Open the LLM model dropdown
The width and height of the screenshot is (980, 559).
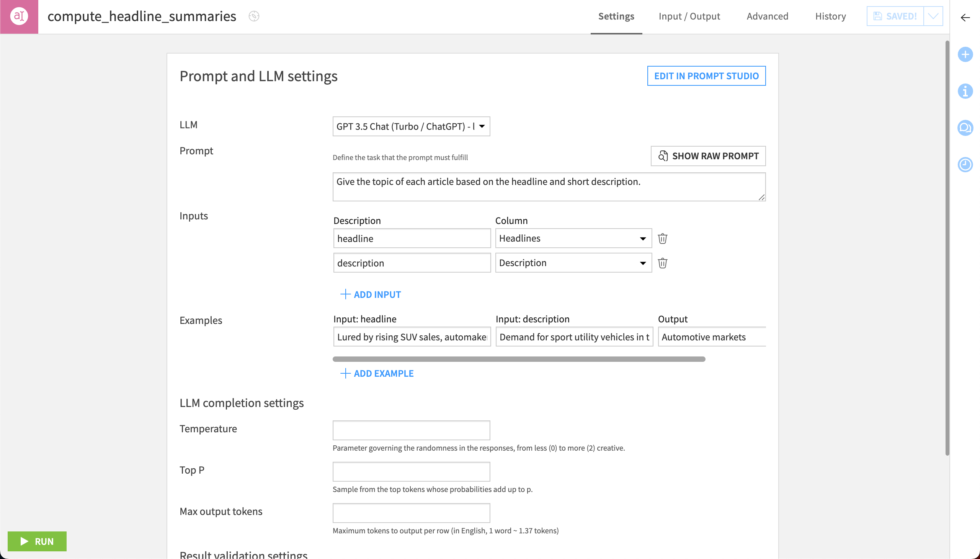pos(411,126)
